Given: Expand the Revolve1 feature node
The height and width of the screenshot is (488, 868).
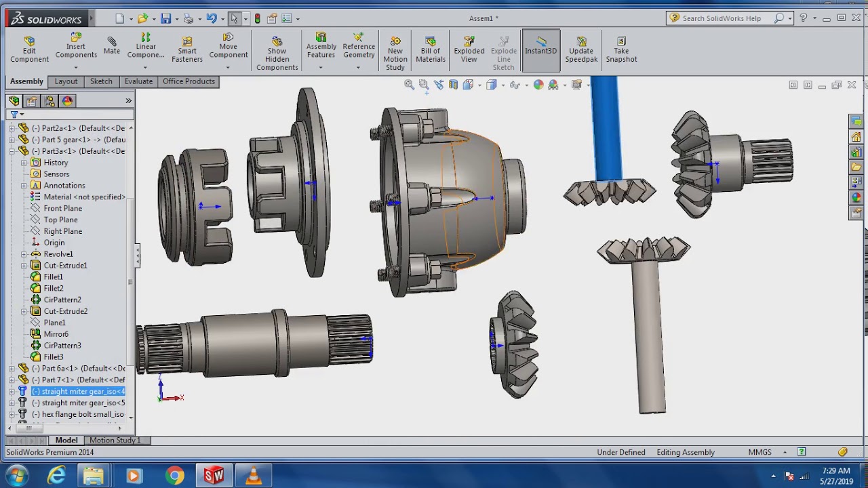Looking at the screenshot, I should [x=24, y=254].
